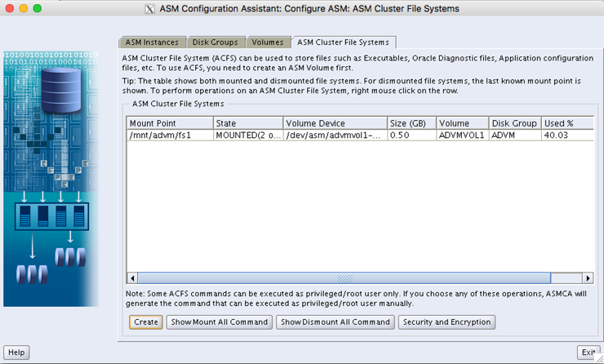Click the horizontal scrollbar thumb
Viewport: 604px width, 364px height.
click(x=343, y=278)
